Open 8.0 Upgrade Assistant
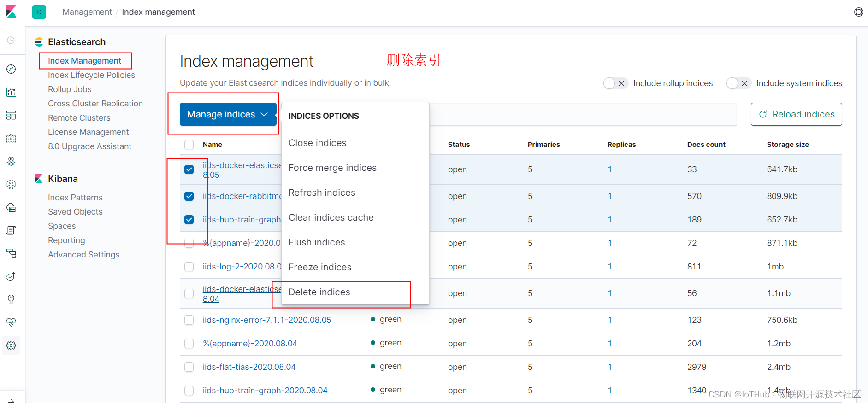Viewport: 868px width, 403px height. 89,146
